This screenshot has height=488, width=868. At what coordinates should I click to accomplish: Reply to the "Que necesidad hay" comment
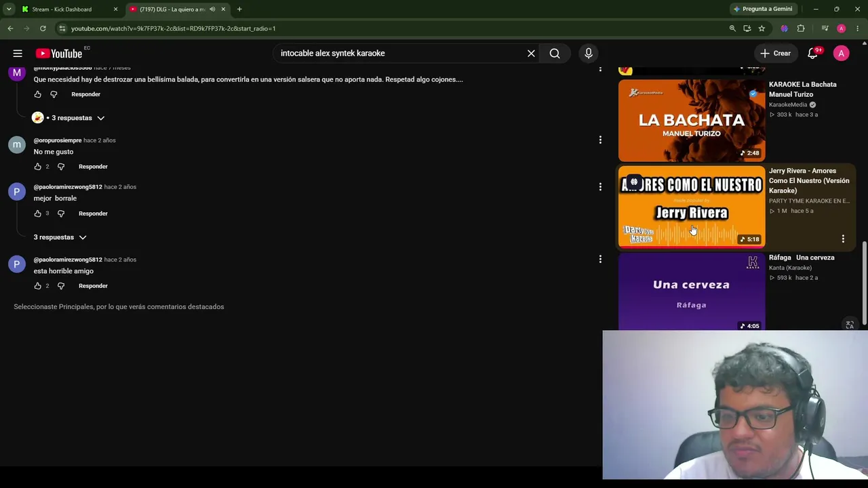point(85,94)
